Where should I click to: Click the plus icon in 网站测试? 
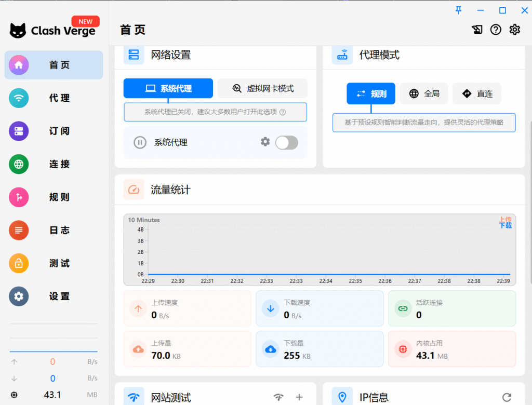click(x=299, y=397)
